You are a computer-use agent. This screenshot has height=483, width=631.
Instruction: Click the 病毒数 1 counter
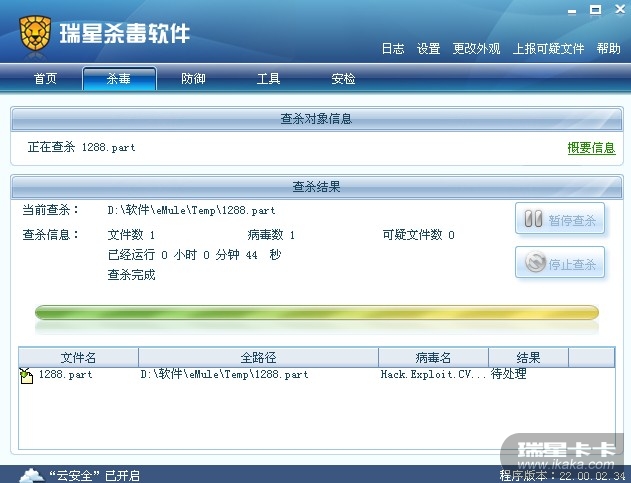click(x=271, y=235)
